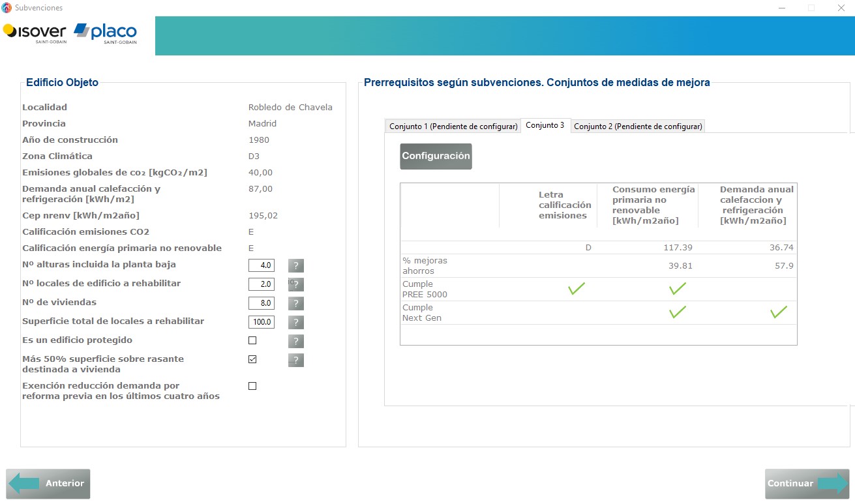Screen dimensions: 855x504
Task: Click help icon beside Nº de viviendas
Action: click(x=296, y=304)
